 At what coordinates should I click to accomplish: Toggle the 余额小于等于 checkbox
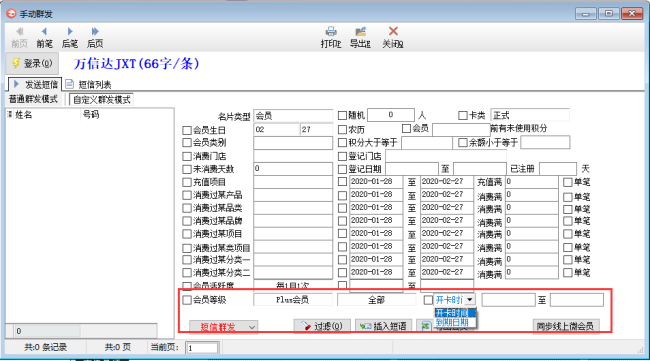tap(463, 143)
